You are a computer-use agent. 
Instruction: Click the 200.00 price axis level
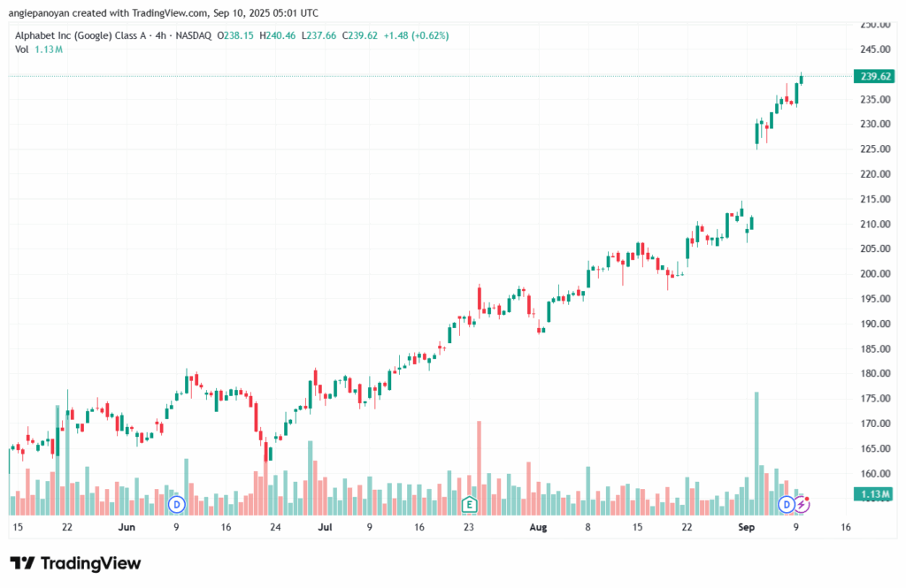873,274
